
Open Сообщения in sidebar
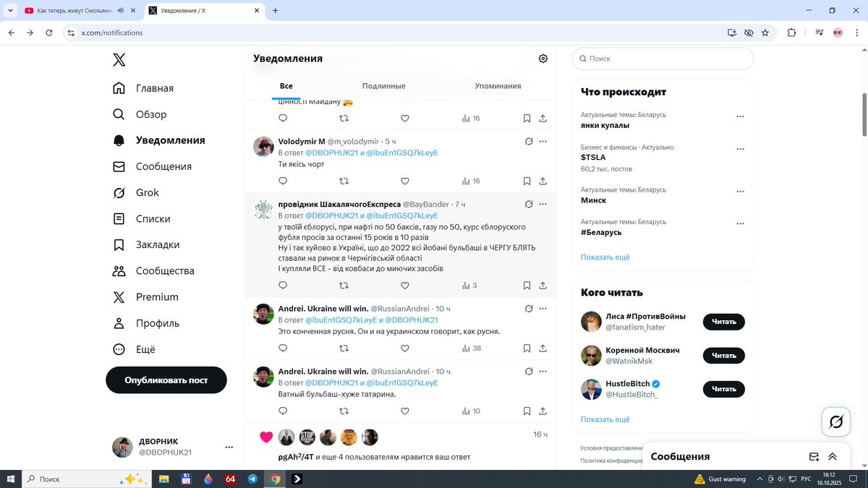(153, 166)
